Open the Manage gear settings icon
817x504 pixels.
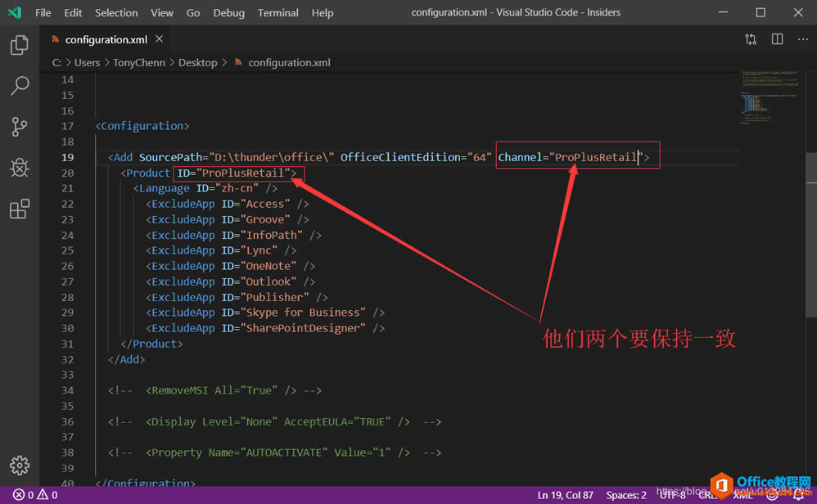[20, 465]
